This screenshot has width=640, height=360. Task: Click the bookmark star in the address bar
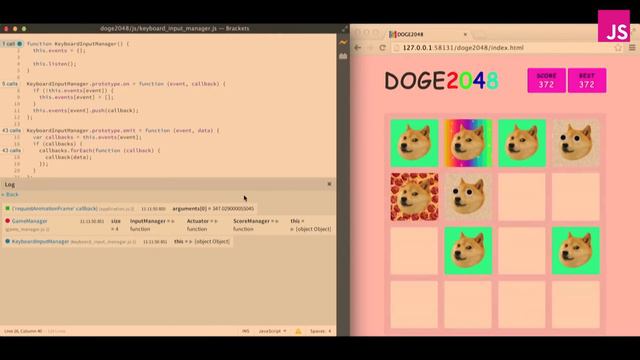tap(618, 48)
